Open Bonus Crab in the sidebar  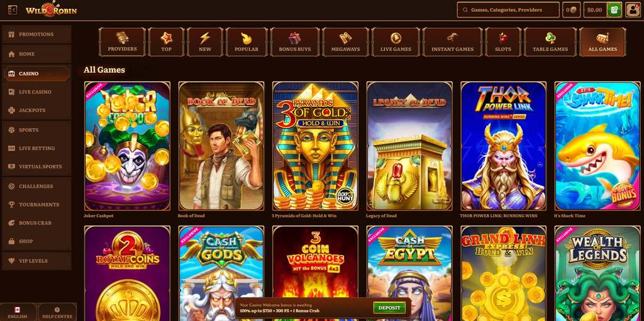[x=36, y=223]
